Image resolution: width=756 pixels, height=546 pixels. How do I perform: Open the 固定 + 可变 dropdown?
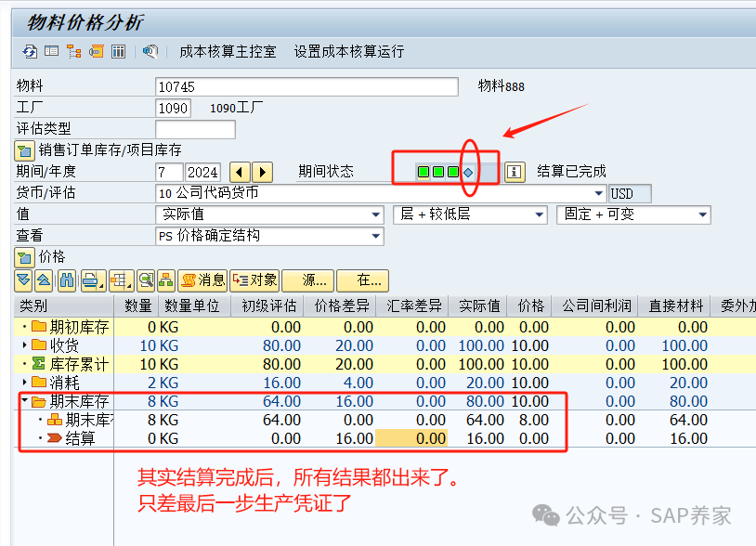click(x=702, y=214)
